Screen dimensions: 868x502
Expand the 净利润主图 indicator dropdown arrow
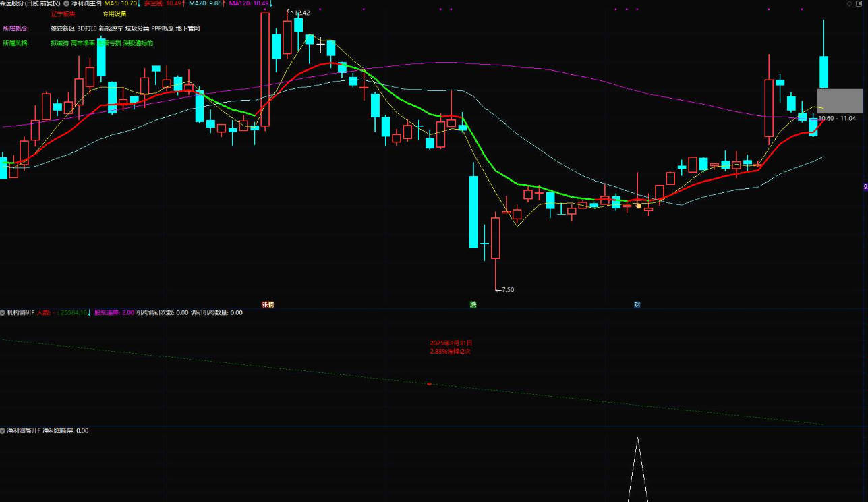[x=66, y=3]
